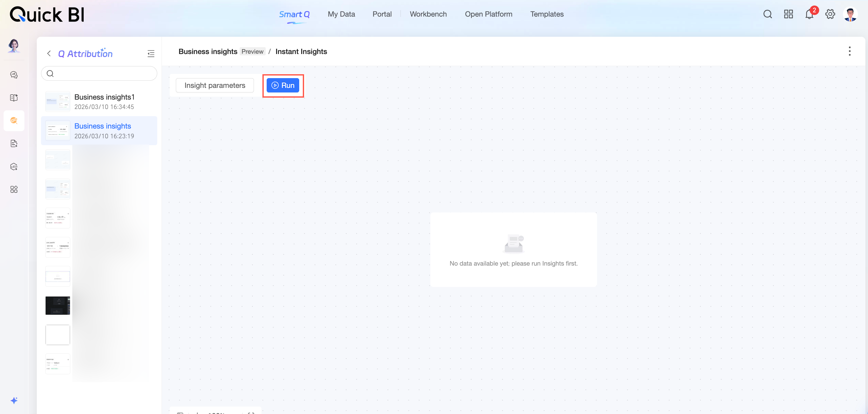Open the chat bubble sidebar icon
Viewport: 868px width, 414px height.
[14, 75]
